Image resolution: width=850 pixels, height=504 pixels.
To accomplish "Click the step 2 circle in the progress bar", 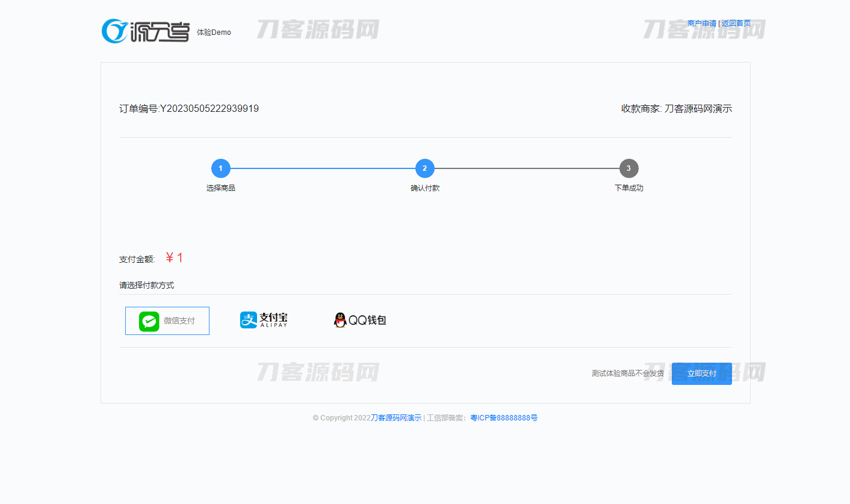I will click(x=424, y=168).
